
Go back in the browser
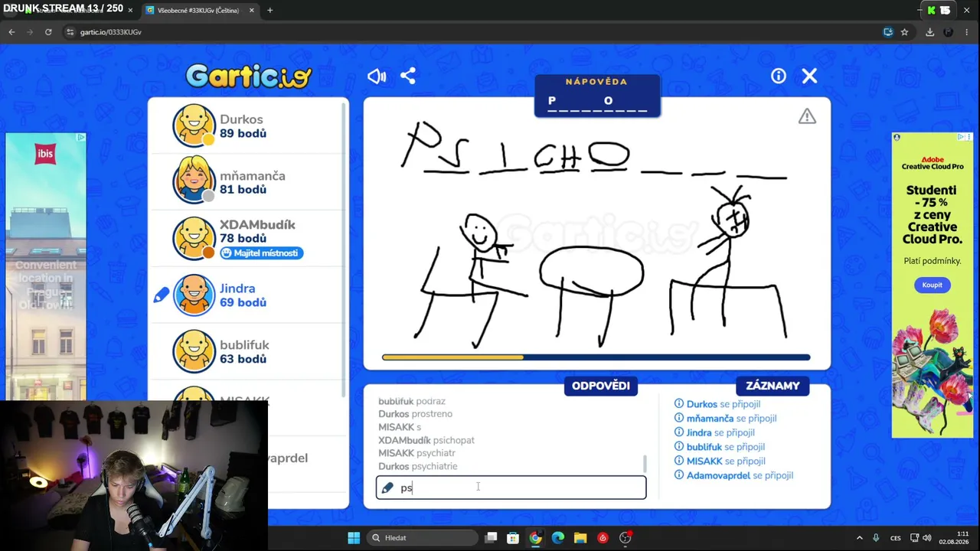(11, 32)
